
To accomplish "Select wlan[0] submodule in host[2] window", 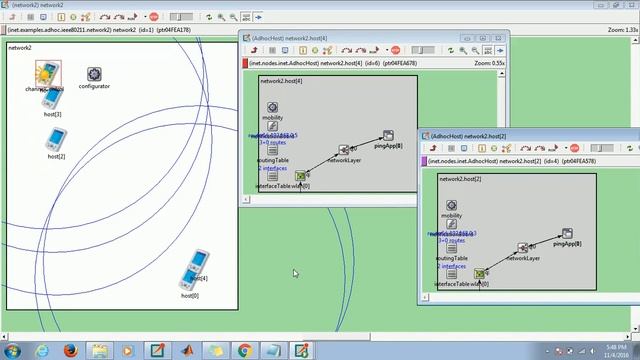I will point(480,274).
